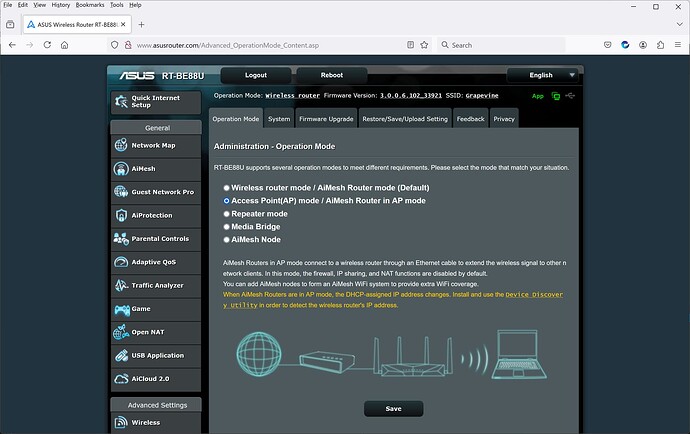Open the browser File menu
This screenshot has height=434, width=690.
click(x=7, y=5)
